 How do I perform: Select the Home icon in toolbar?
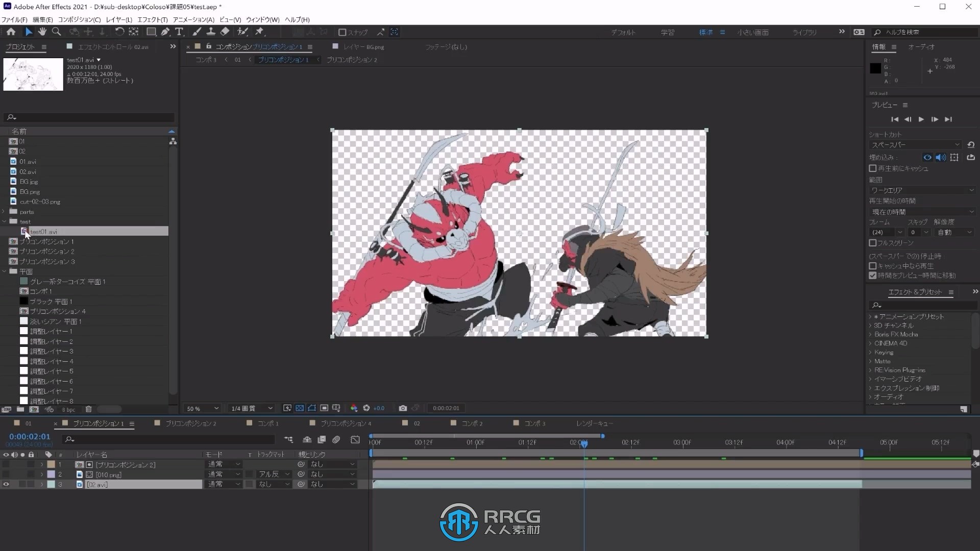point(11,32)
